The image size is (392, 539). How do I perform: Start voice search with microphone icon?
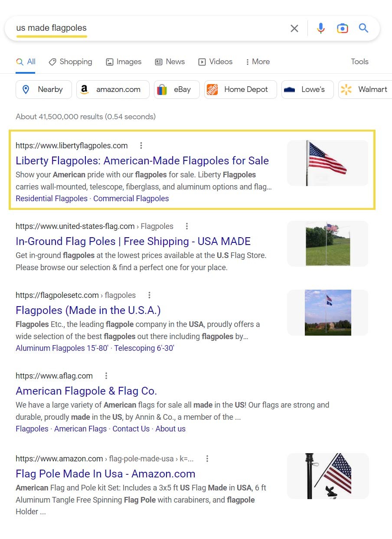click(320, 29)
